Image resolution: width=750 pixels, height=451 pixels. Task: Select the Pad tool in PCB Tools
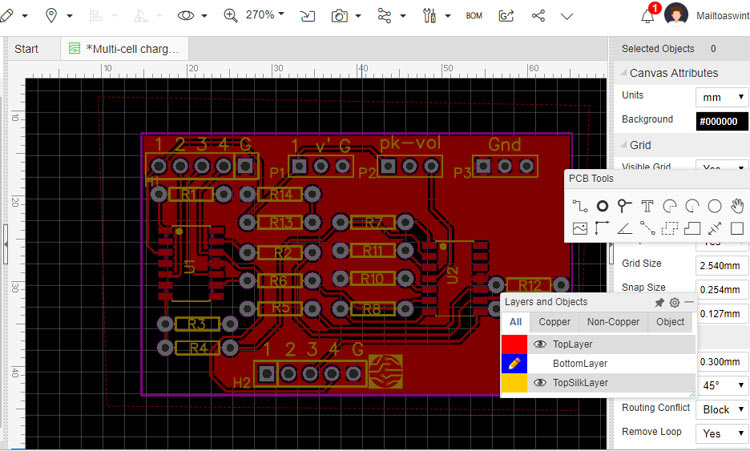[602, 206]
